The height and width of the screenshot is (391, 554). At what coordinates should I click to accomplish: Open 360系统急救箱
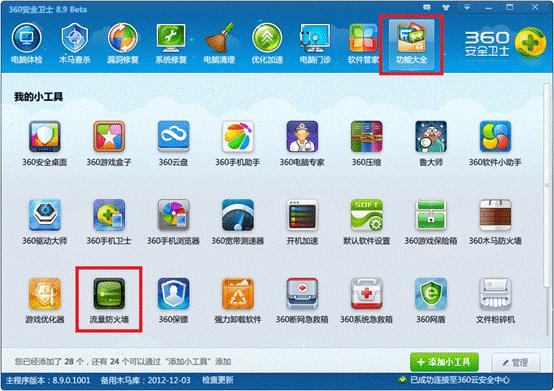coord(366,301)
